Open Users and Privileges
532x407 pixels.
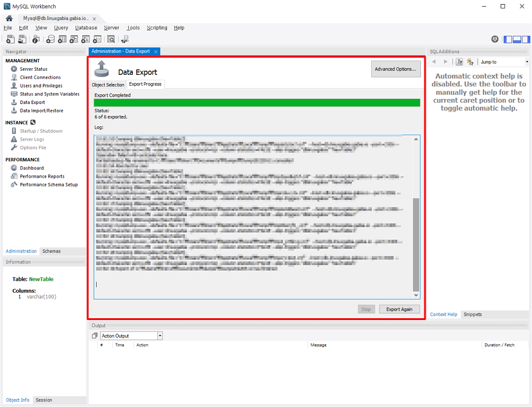41,86
